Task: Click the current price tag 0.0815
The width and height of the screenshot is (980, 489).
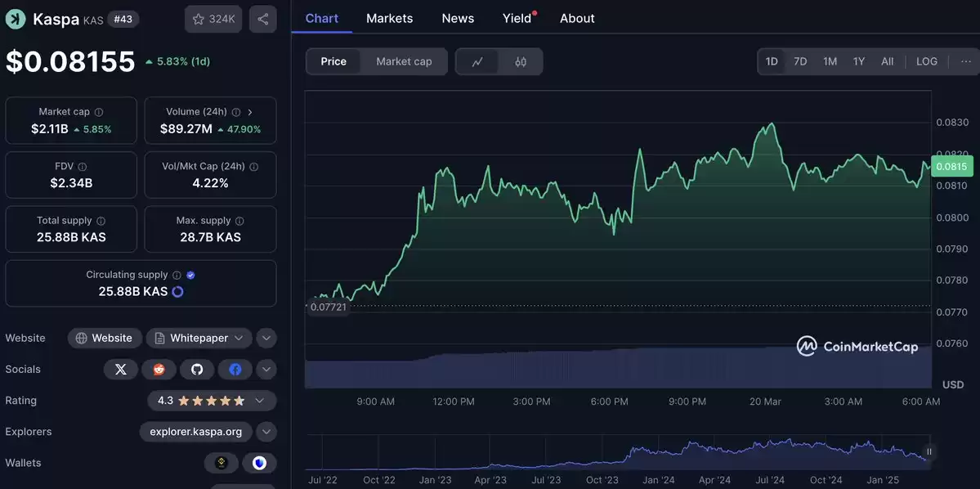Action: point(952,166)
